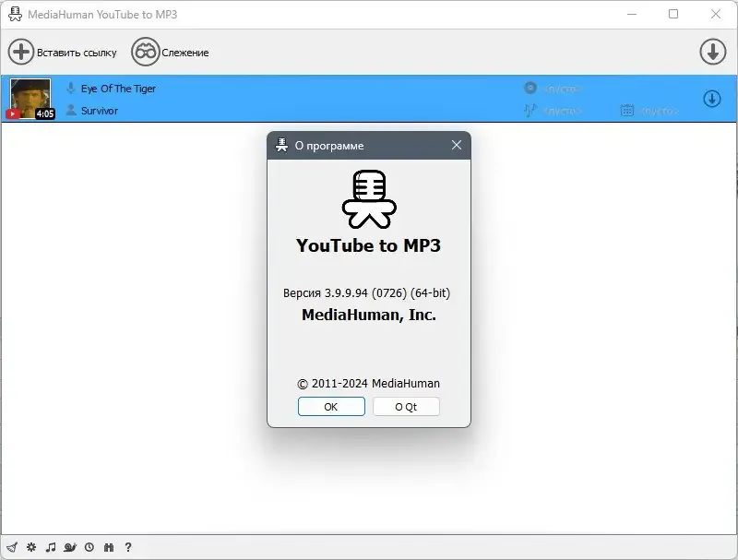Open the О Qt information button
Screen dimensions: 738x560
406,407
